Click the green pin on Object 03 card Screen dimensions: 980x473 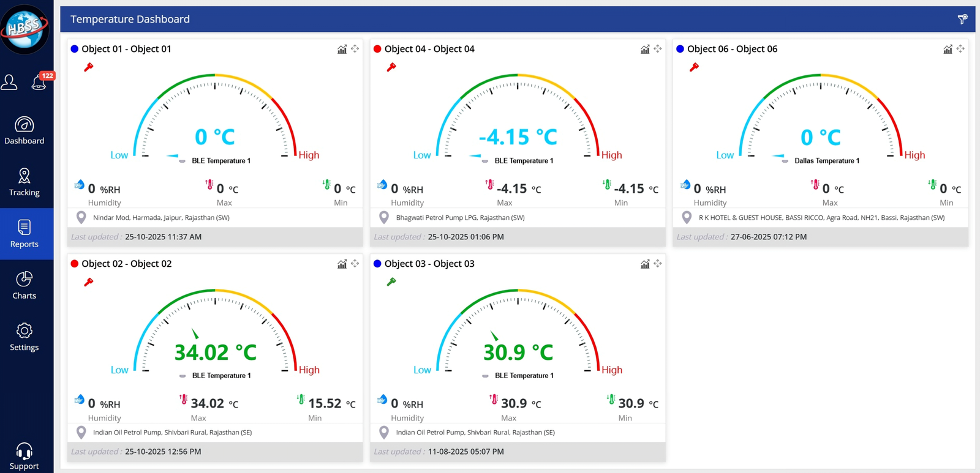[391, 282]
